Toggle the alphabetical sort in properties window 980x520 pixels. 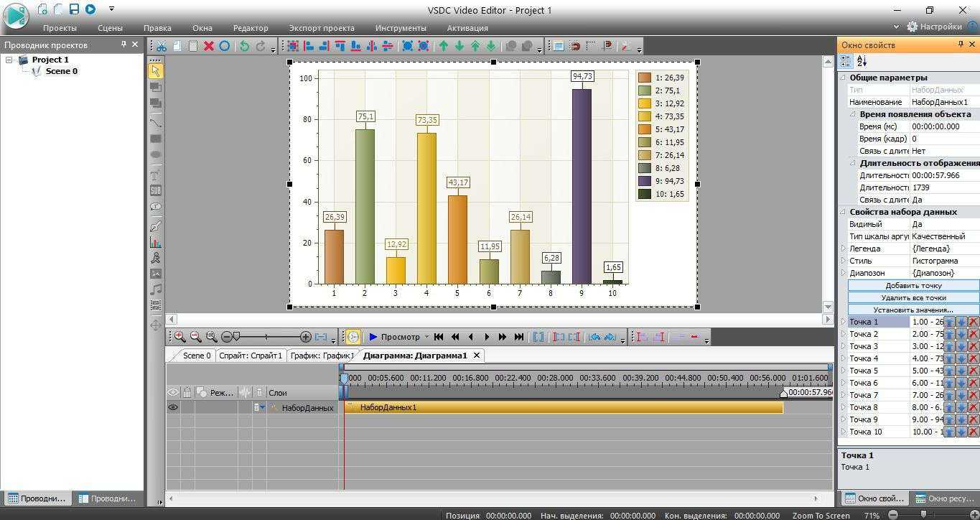[x=862, y=62]
